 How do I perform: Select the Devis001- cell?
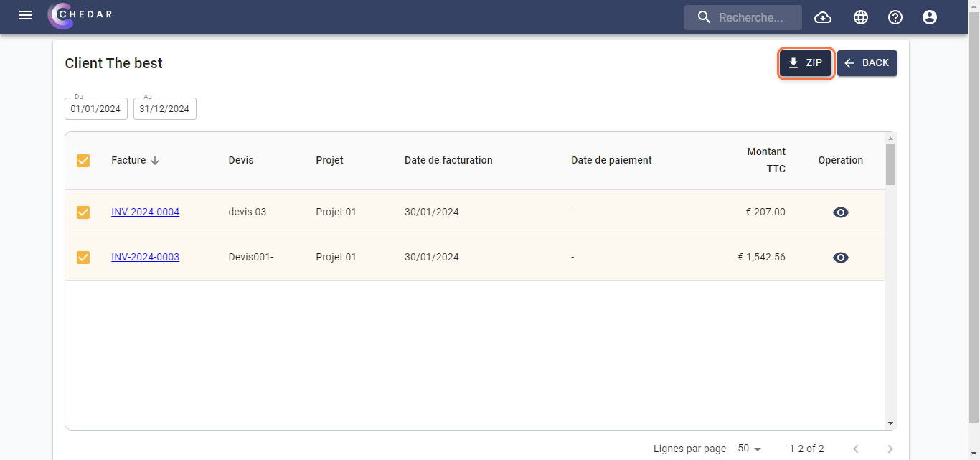(x=251, y=258)
